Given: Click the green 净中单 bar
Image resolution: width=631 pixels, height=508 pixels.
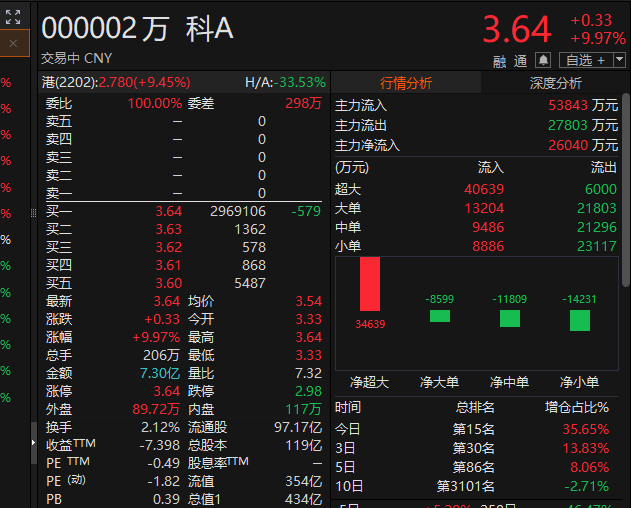Looking at the screenshot, I should (510, 318).
